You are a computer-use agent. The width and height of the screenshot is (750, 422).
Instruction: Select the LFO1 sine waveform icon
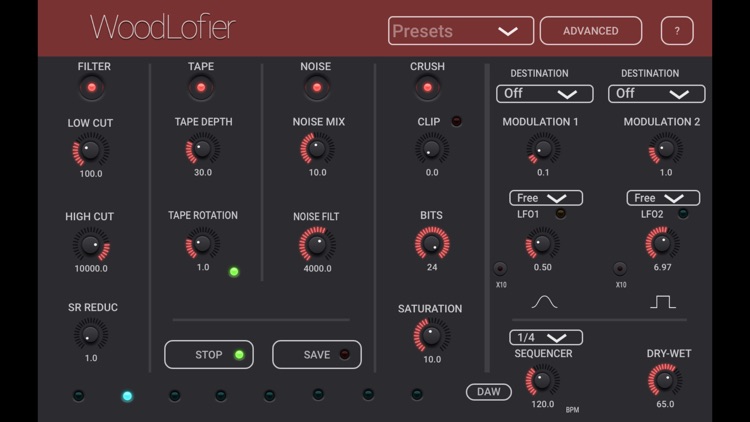click(544, 302)
